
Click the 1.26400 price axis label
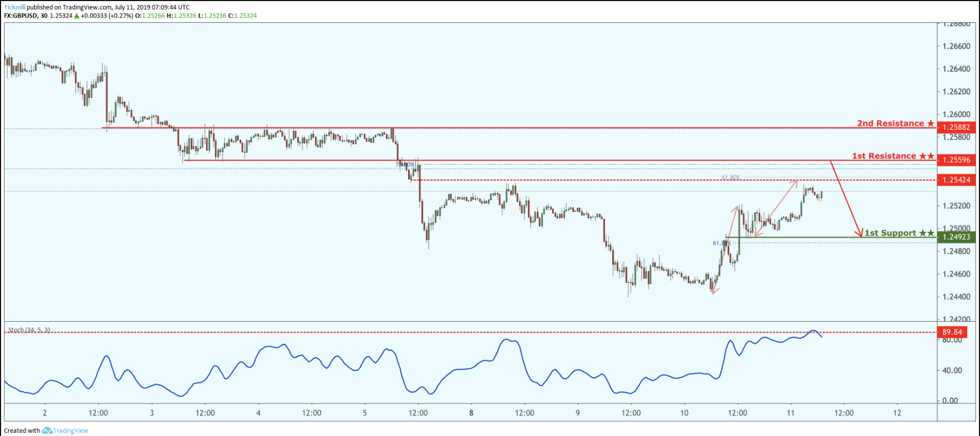click(x=956, y=69)
